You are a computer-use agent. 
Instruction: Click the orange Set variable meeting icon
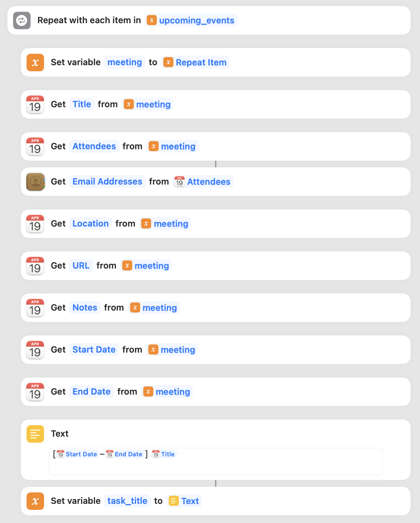coord(35,63)
